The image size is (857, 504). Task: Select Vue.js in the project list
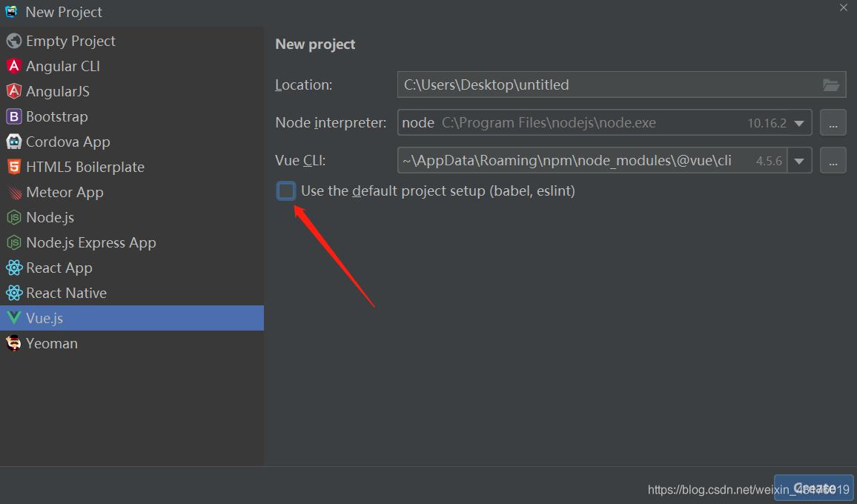pyautogui.click(x=44, y=318)
